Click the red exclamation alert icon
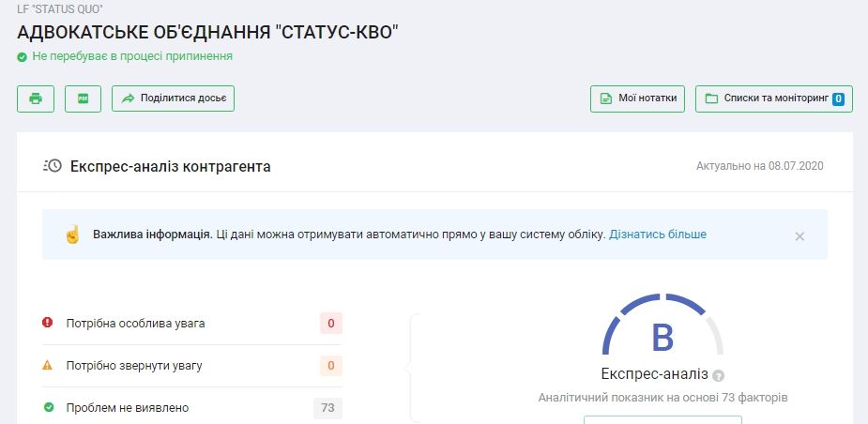This screenshot has height=424, width=868. click(x=48, y=322)
